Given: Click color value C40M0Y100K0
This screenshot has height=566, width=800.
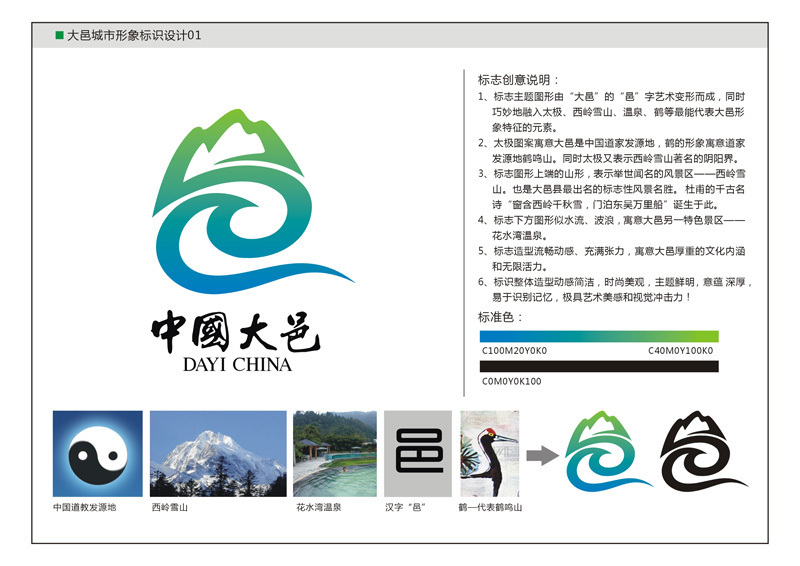Looking at the screenshot, I should click(x=681, y=351).
